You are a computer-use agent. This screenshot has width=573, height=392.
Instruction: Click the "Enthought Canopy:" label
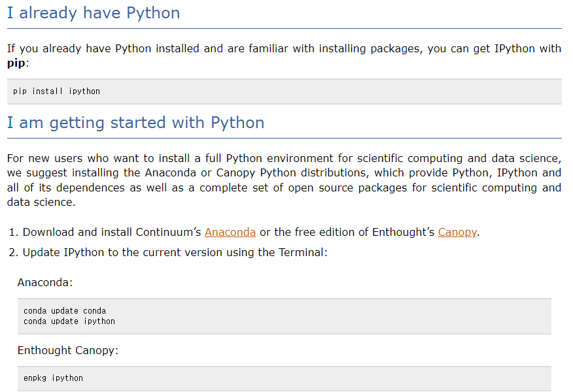(67, 350)
